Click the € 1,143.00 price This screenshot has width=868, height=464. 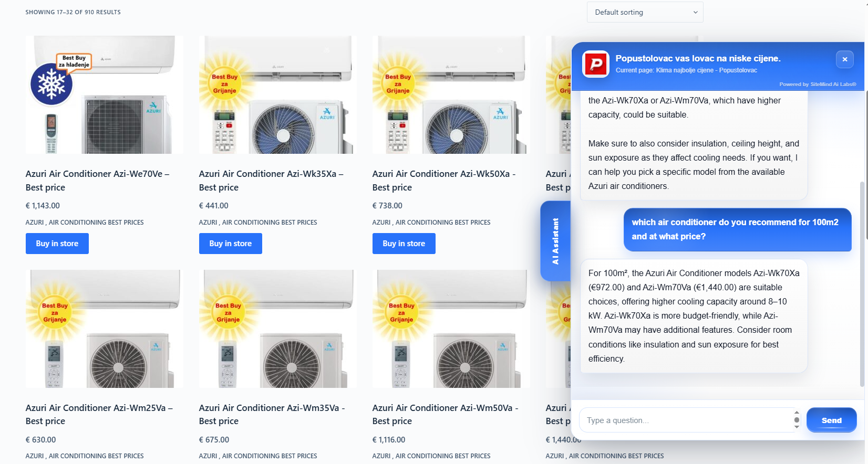coord(43,206)
